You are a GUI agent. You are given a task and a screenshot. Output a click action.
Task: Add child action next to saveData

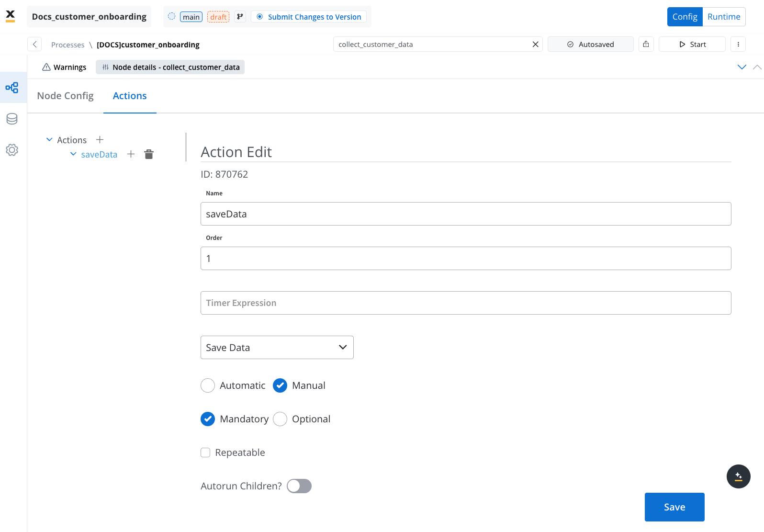pos(131,154)
